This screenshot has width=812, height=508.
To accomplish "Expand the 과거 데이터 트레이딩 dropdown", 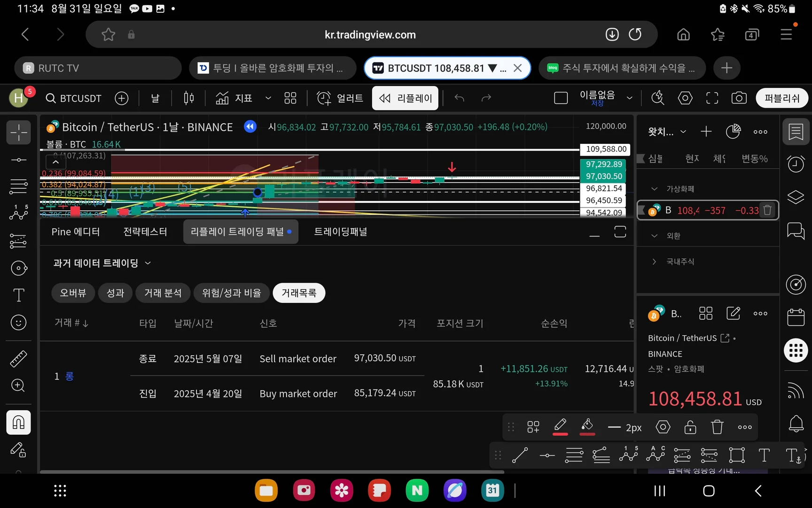I will tap(102, 263).
